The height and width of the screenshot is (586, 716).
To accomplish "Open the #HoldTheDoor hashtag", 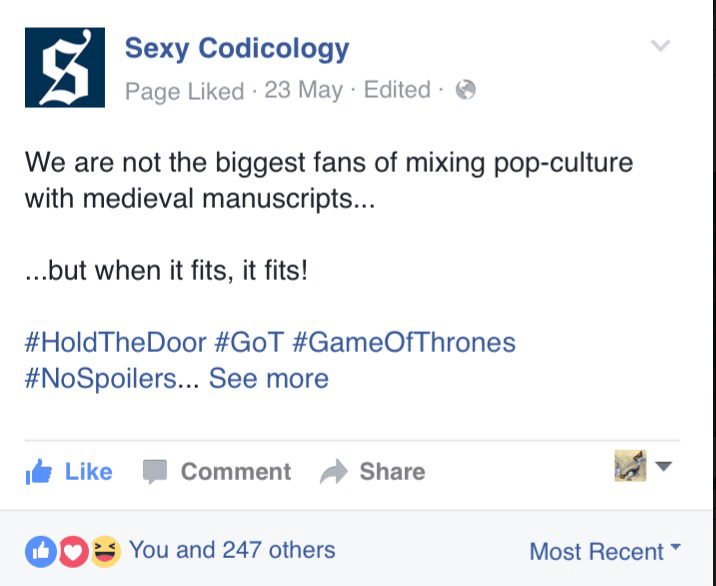I will pos(114,342).
